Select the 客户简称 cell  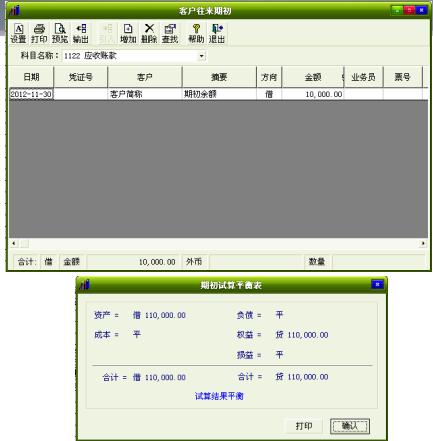[x=145, y=94]
